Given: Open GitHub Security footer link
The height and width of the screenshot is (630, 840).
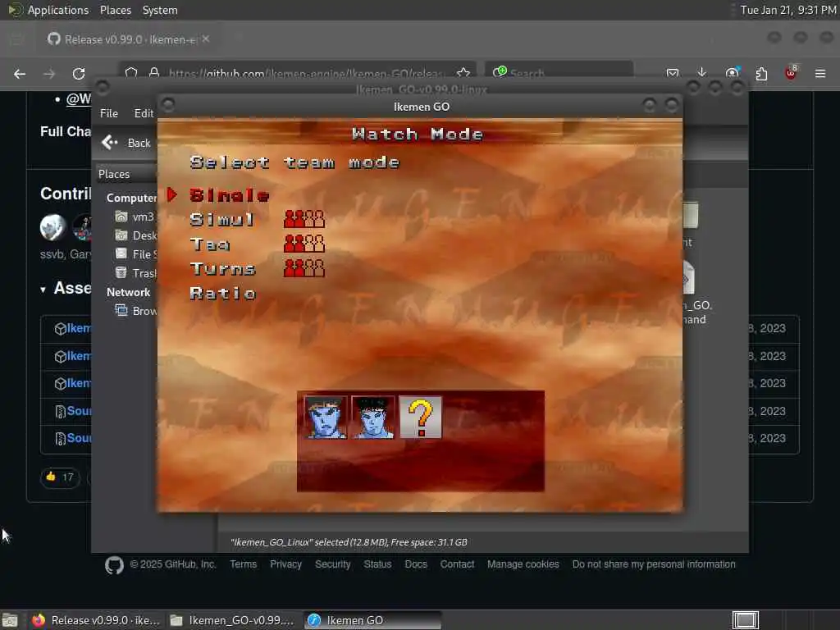Looking at the screenshot, I should (333, 564).
